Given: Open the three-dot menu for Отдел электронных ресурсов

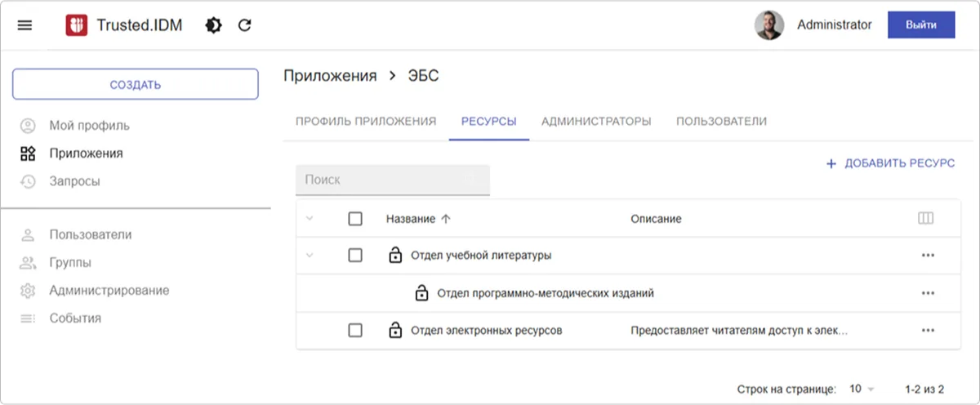Looking at the screenshot, I should [x=927, y=331].
